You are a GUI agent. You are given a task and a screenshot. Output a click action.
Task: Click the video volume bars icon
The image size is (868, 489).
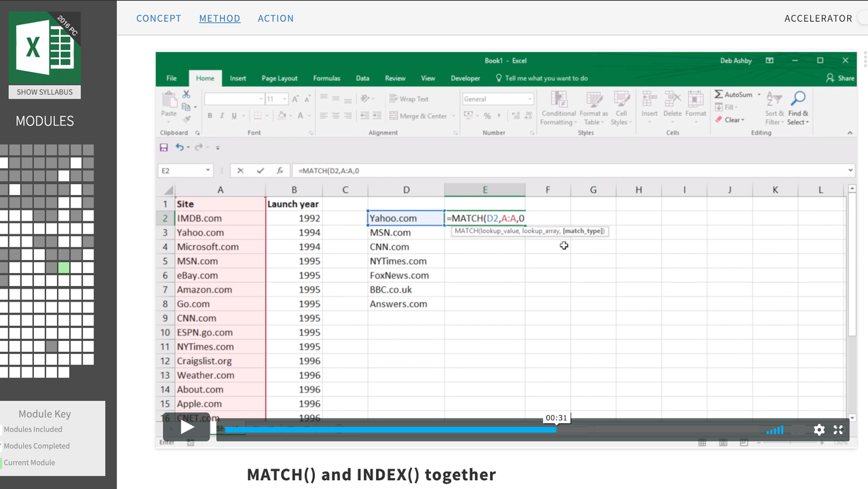774,430
